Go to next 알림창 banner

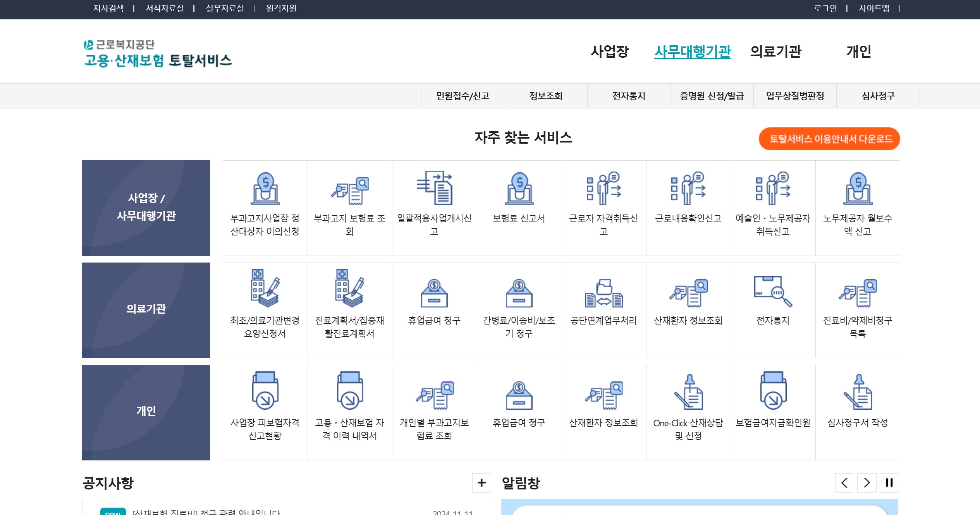pyautogui.click(x=867, y=483)
